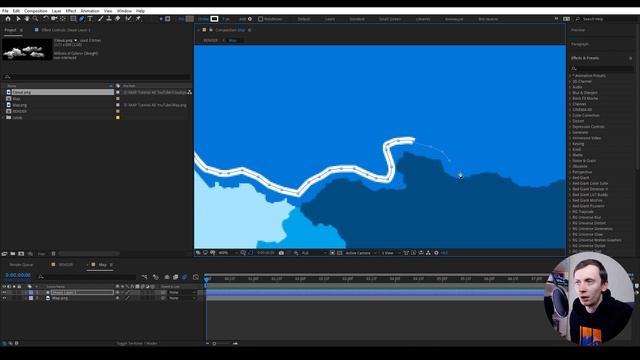Click the viewer exposure reset icon
This screenshot has height=360, width=640.
[x=436, y=253]
